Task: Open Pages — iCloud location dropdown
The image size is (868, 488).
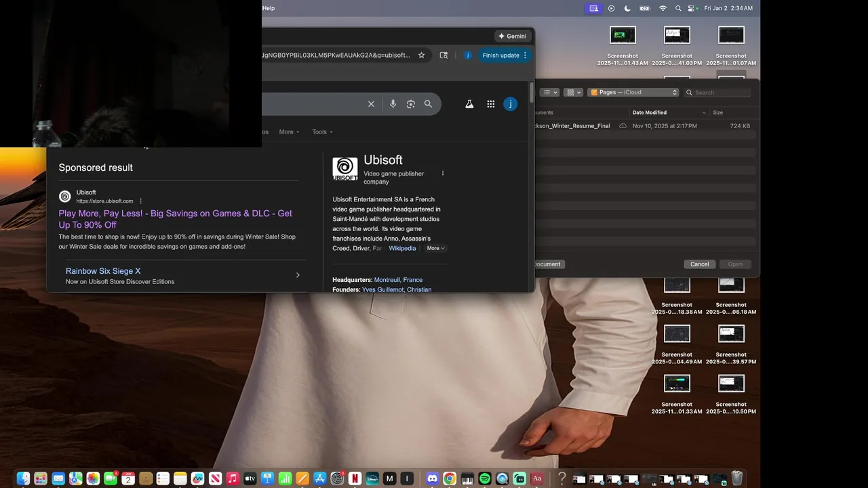Action: click(x=633, y=92)
